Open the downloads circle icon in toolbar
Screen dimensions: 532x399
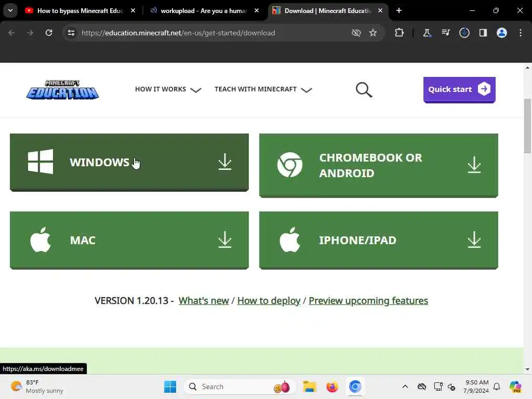464,33
